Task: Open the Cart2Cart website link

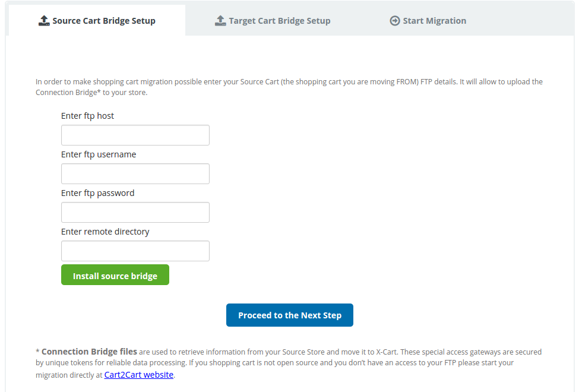Action: click(x=139, y=375)
